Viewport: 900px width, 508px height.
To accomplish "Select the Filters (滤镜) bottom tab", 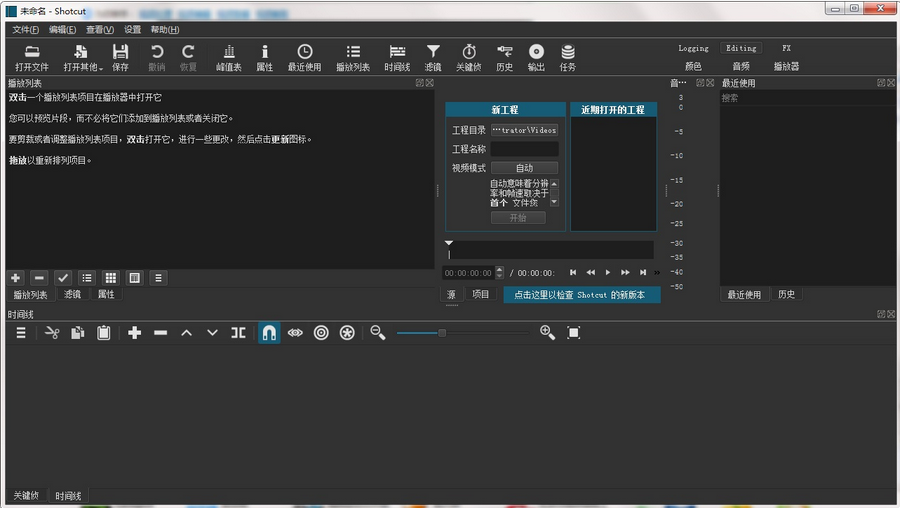I will coord(72,294).
